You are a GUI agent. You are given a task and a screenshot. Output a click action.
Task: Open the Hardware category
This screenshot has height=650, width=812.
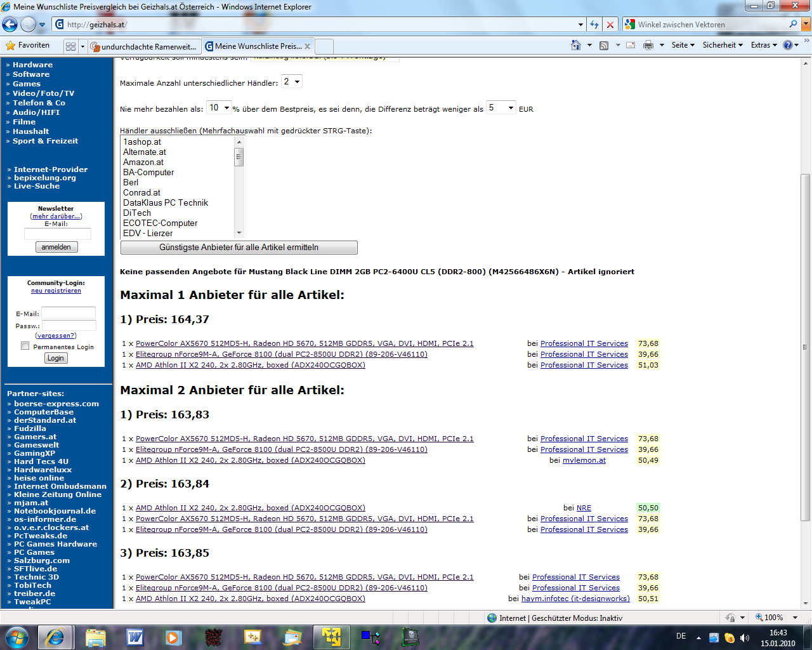coord(32,65)
